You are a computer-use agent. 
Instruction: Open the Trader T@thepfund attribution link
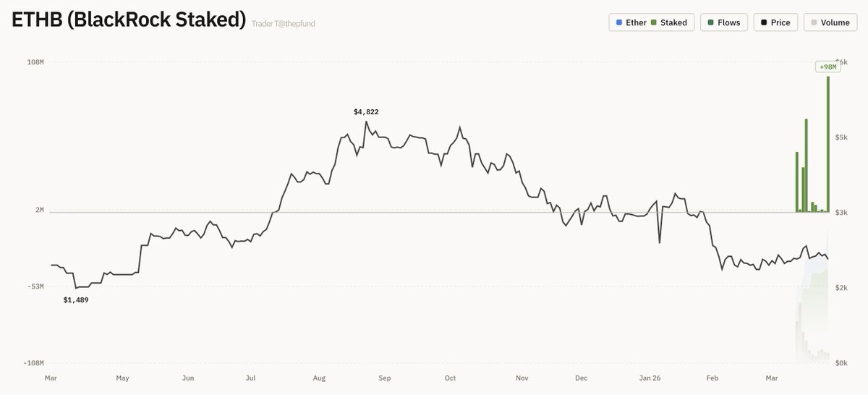point(283,24)
